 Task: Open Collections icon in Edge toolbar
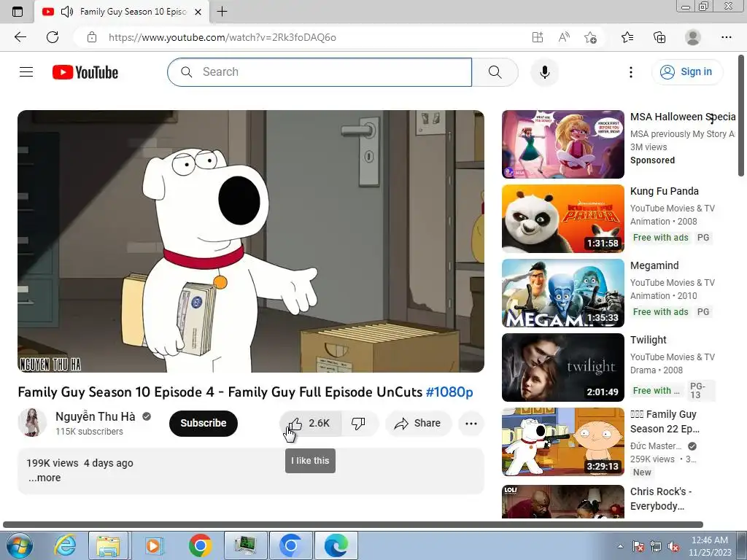coord(659,37)
